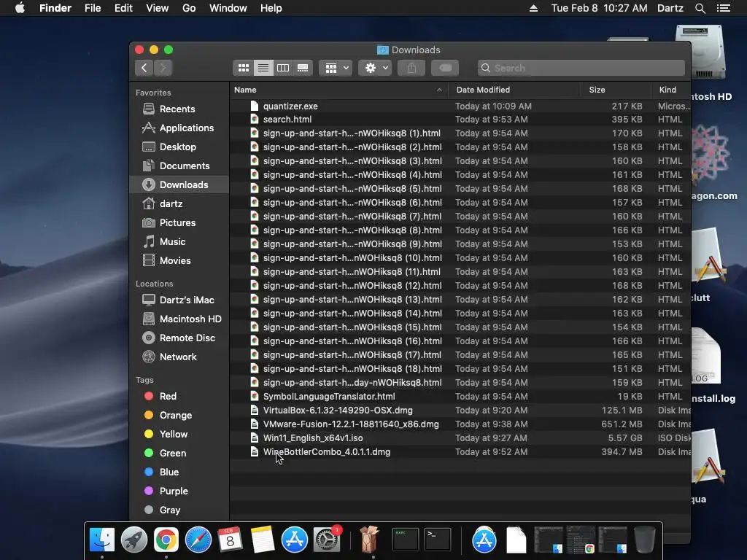Open Safari from the Dock
The height and width of the screenshot is (560, 747).
[x=198, y=540]
